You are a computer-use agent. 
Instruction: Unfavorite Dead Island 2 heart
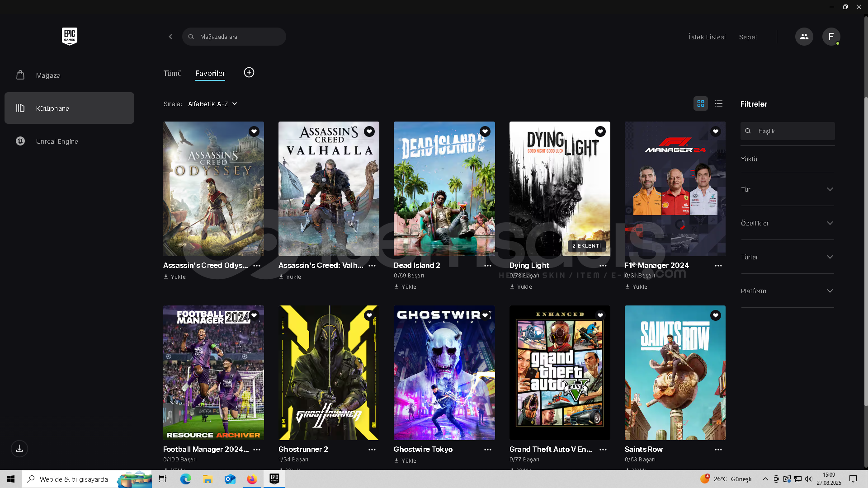point(485,131)
